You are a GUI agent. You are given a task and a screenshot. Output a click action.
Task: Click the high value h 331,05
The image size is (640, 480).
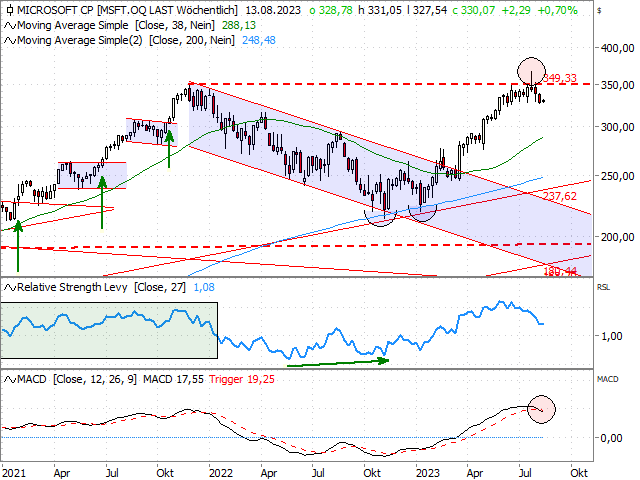tap(380, 10)
